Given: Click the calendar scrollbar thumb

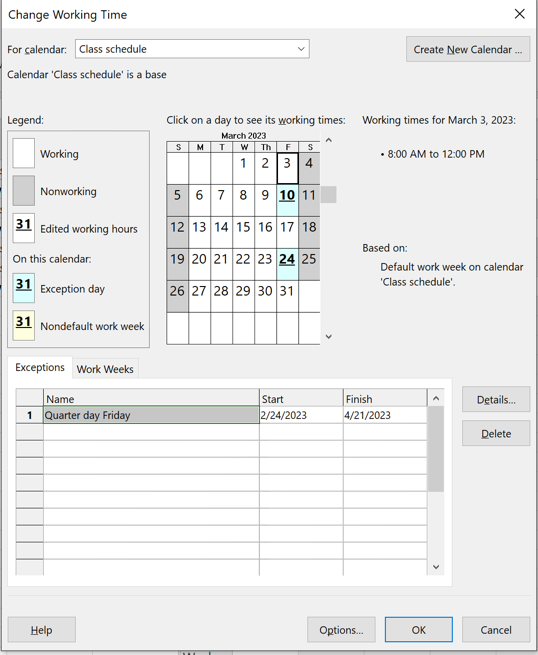Looking at the screenshot, I should tap(329, 195).
